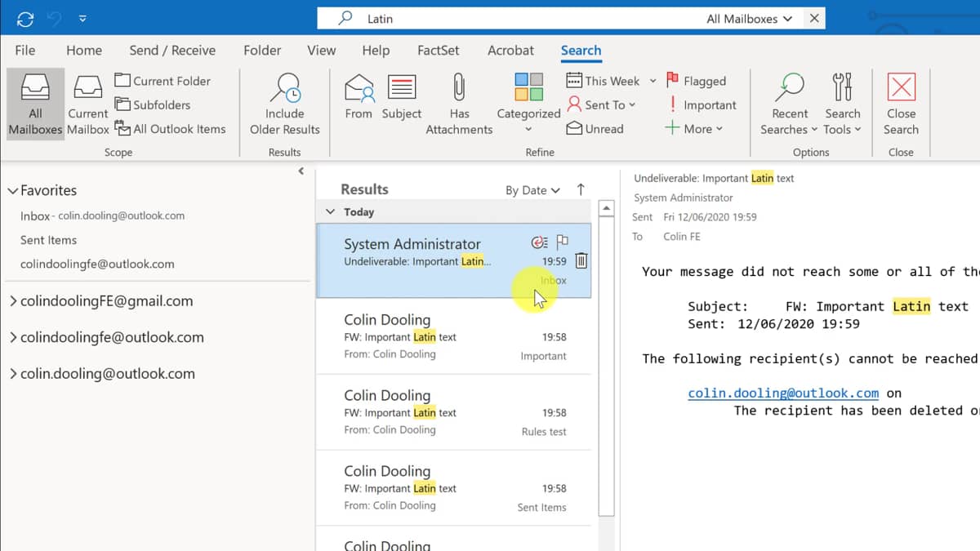The image size is (980, 551).
Task: Open the message in the Important folder
Action: 453,336
